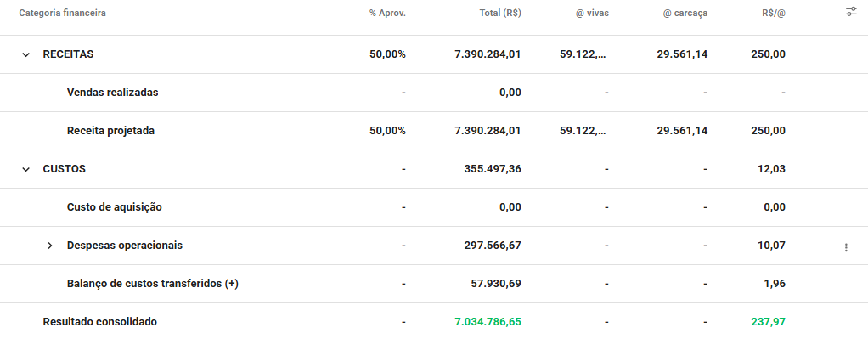
Task: Open the Despesas operacionais row options menu
Action: coord(846,247)
